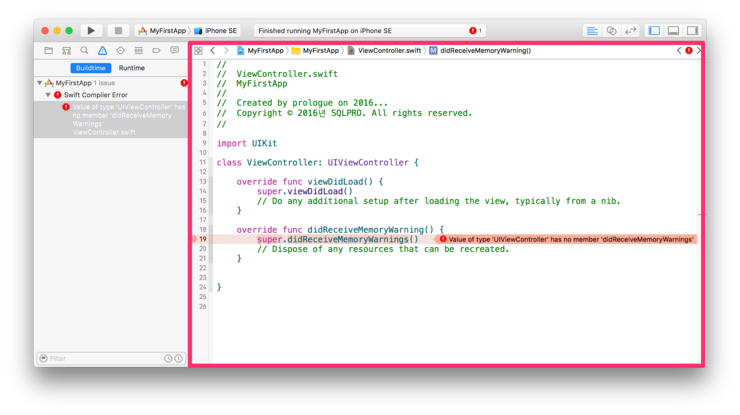
Task: Toggle the recent issues clock filter
Action: [x=168, y=359]
